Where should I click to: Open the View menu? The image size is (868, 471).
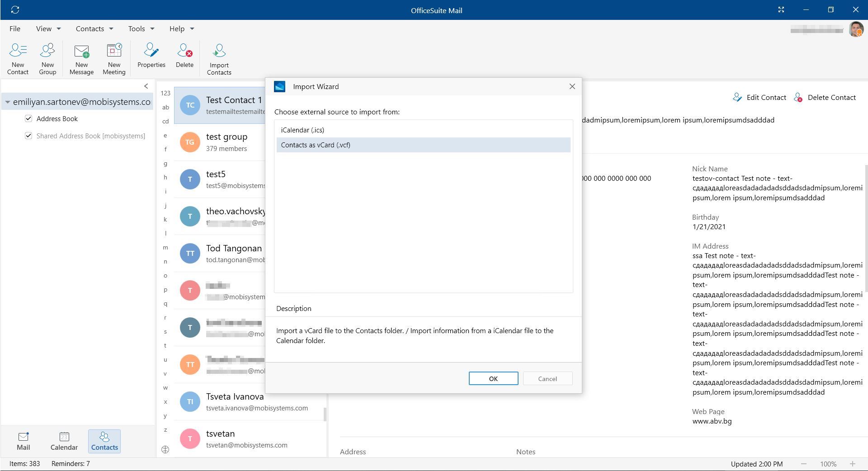tap(48, 28)
